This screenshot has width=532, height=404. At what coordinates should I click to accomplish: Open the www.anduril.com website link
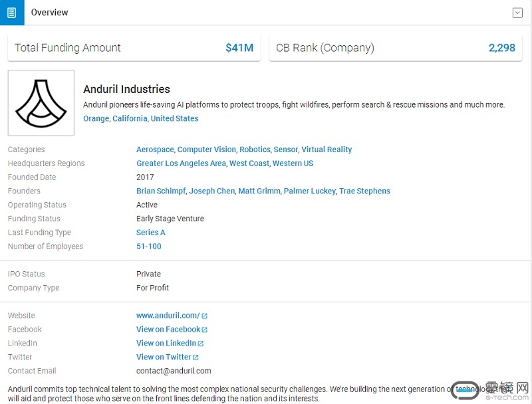pyautogui.click(x=168, y=316)
